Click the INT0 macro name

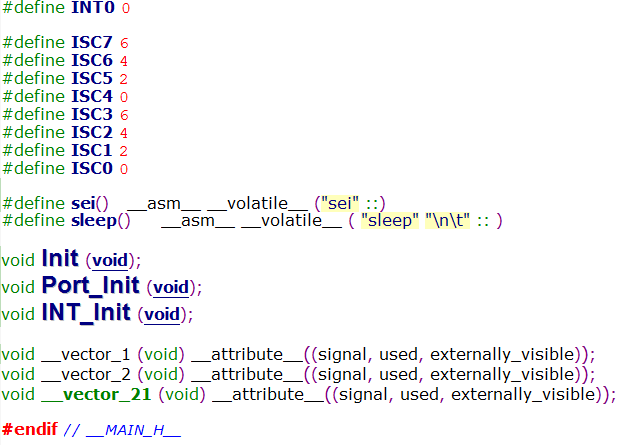point(93,7)
